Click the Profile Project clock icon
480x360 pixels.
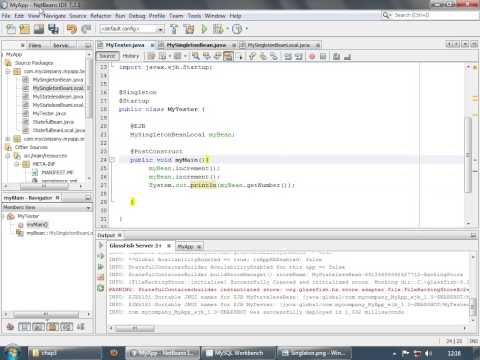(237, 29)
